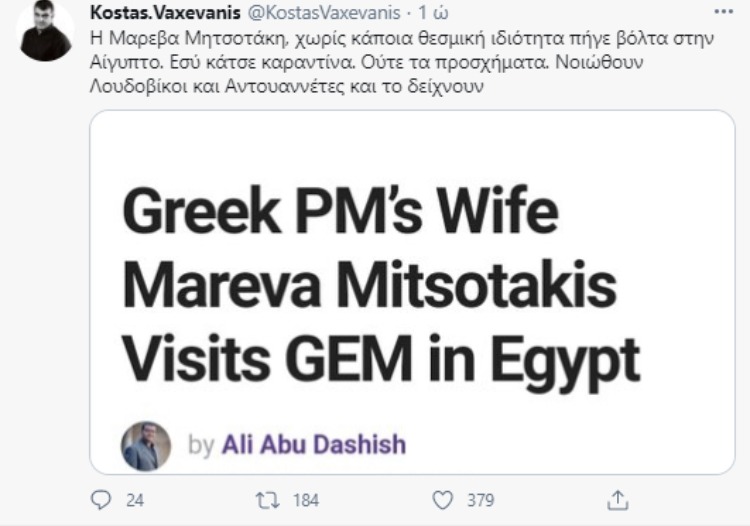Click the reply speech bubble icon
Image resolution: width=750 pixels, height=526 pixels.
point(100,497)
